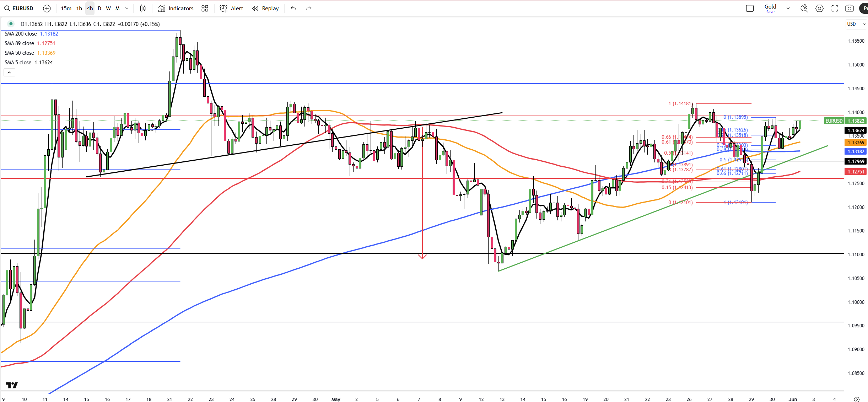
Task: Click the black 1.12969 price line label
Action: coord(856,161)
